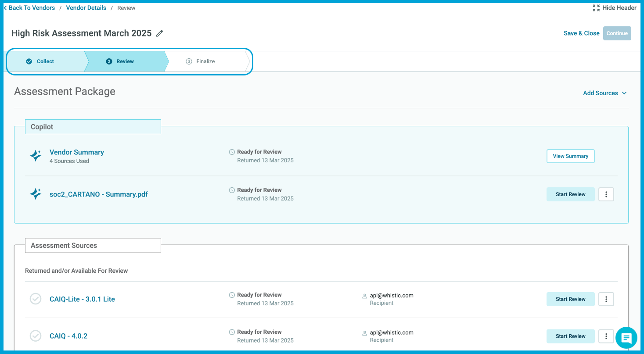The width and height of the screenshot is (644, 354).
Task: Click the back chevron before Back To Vendors
Action: [5, 7]
